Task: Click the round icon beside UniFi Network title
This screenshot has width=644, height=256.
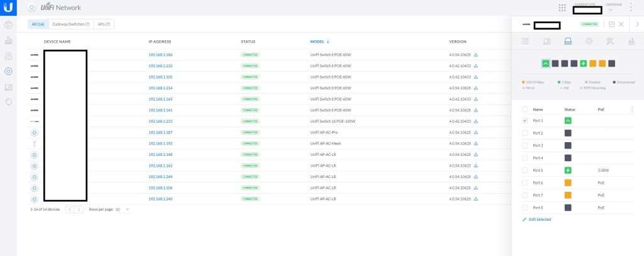Action: (x=31, y=8)
